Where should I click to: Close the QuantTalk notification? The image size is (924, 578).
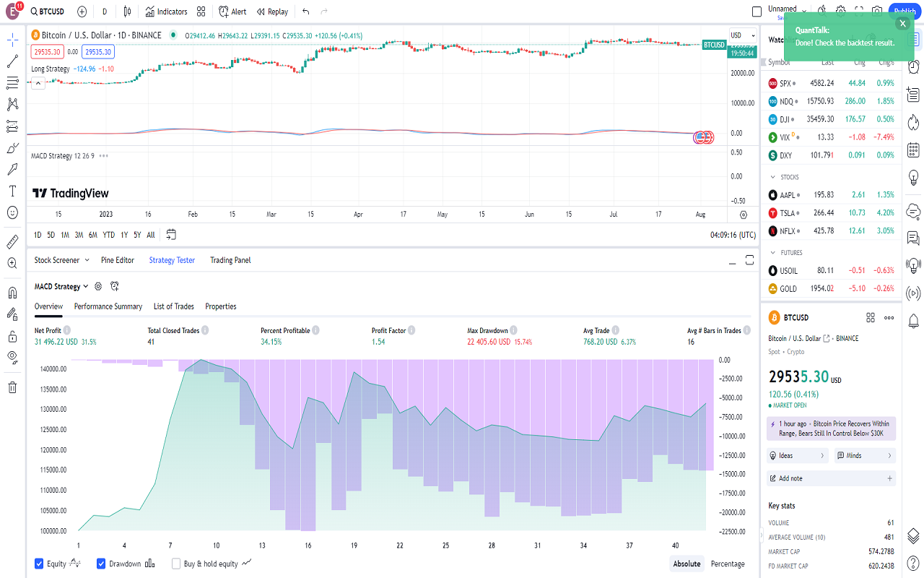[x=902, y=23]
